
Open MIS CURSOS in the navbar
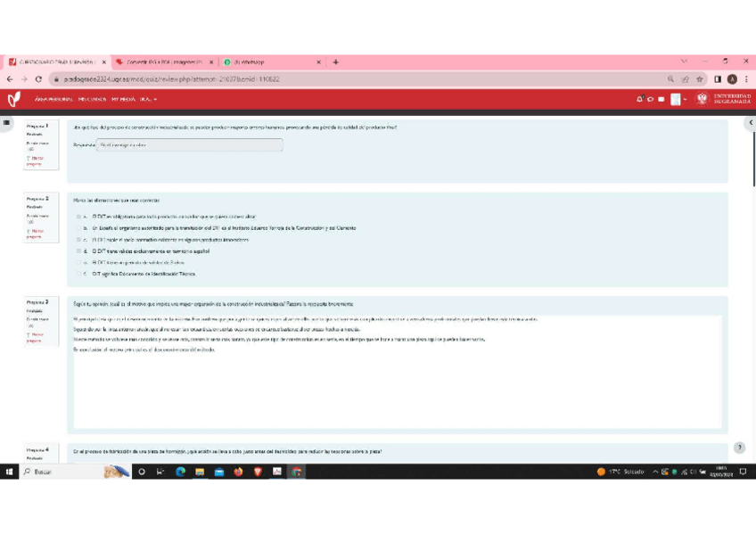92,99
